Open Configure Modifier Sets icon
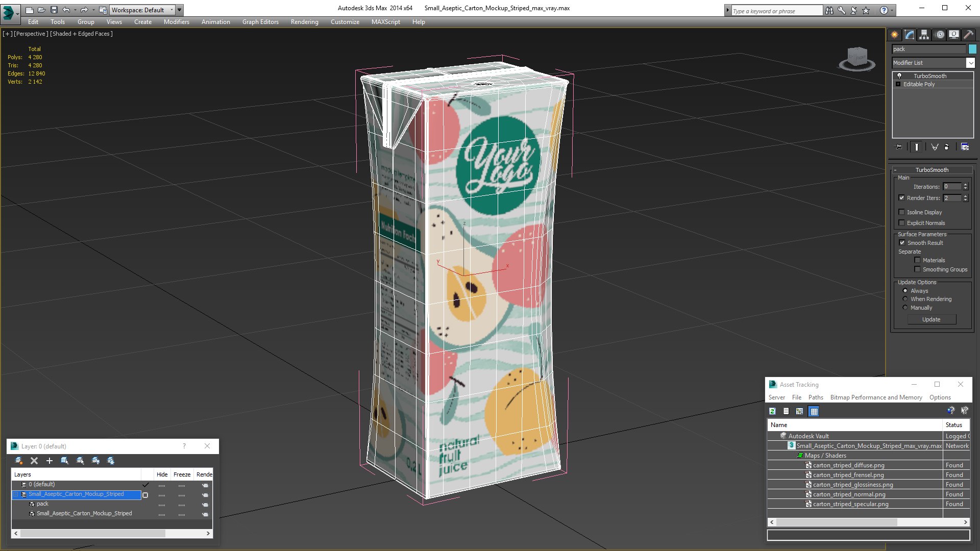This screenshot has width=980, height=551. [x=965, y=147]
